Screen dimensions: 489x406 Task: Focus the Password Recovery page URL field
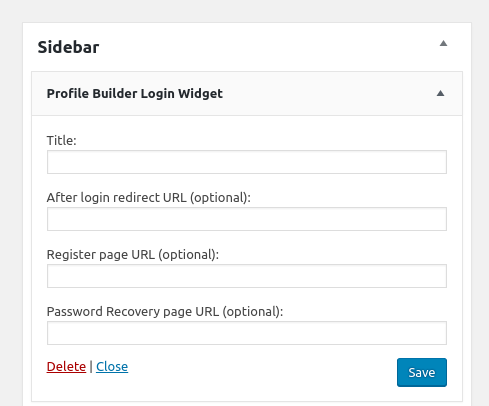[x=247, y=333]
